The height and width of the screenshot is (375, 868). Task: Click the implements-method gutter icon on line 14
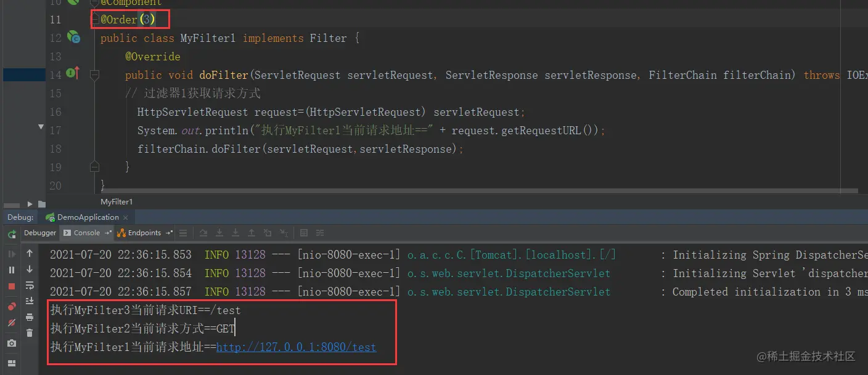click(x=73, y=73)
